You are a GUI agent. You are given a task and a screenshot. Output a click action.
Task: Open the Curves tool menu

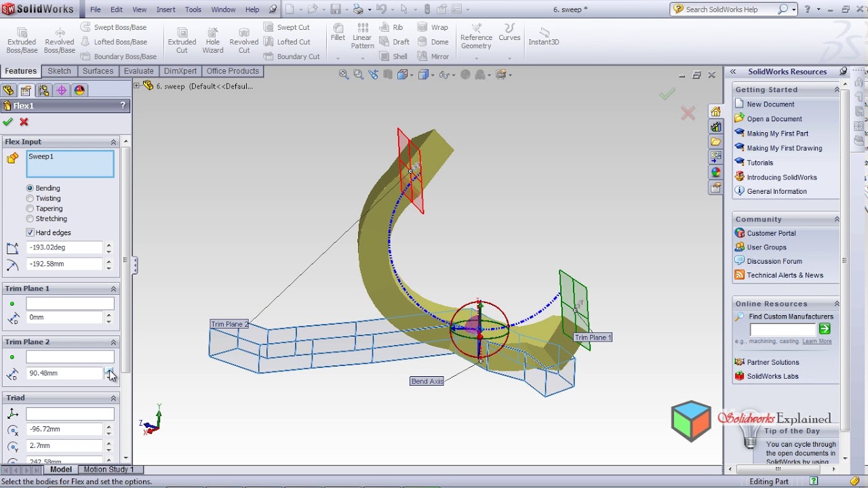tap(509, 33)
